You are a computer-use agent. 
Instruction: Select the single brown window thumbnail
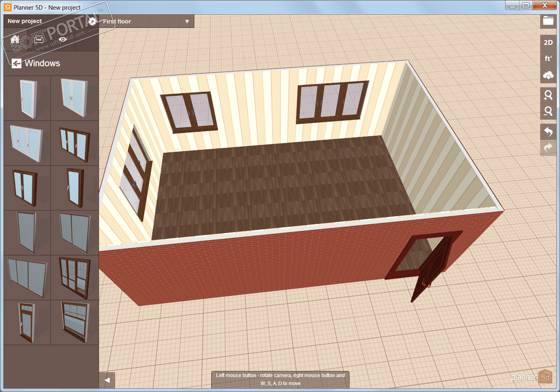[x=75, y=188]
